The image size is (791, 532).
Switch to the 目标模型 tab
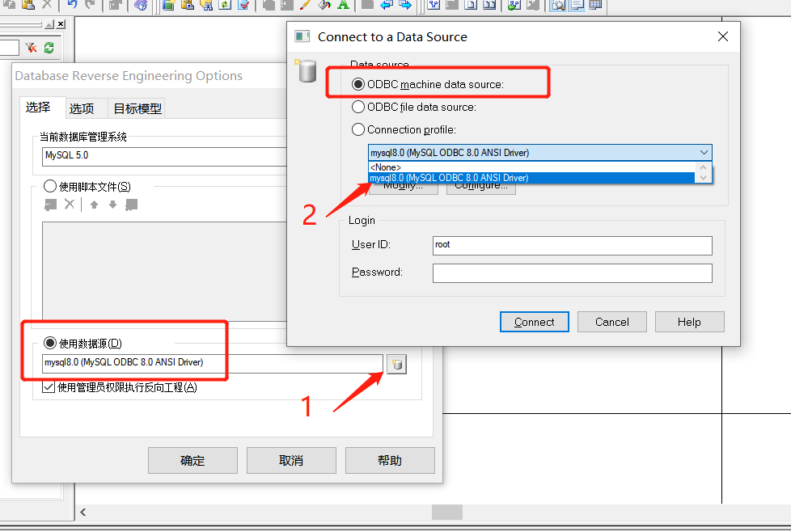(x=137, y=108)
